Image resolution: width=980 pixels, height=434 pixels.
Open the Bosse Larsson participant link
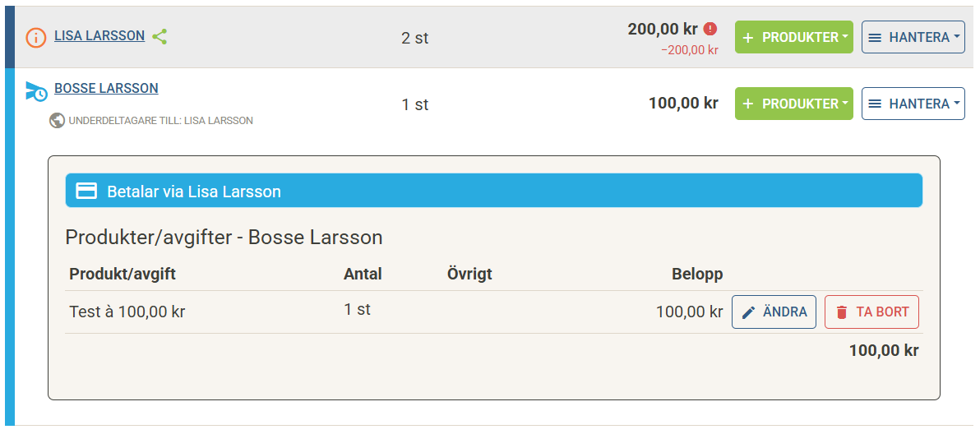point(106,88)
